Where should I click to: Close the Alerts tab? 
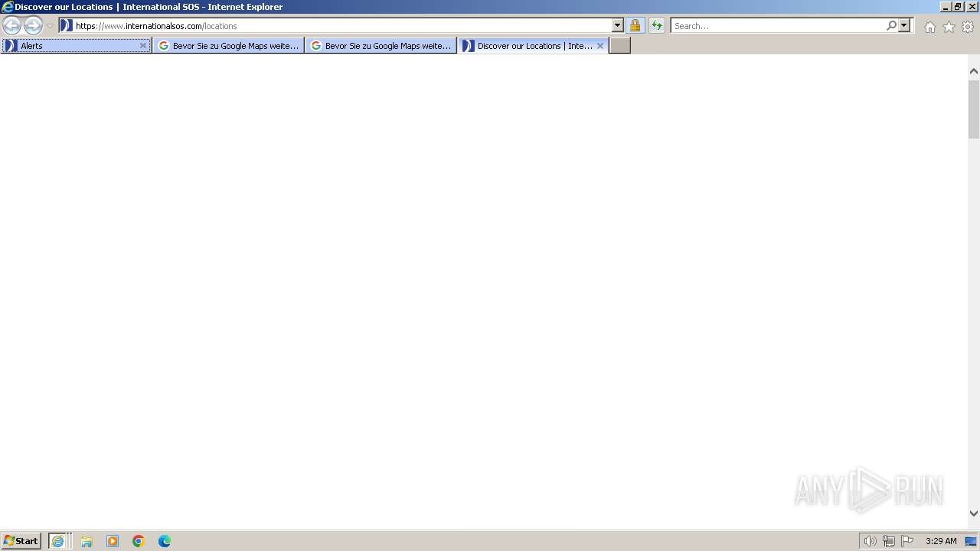[142, 46]
